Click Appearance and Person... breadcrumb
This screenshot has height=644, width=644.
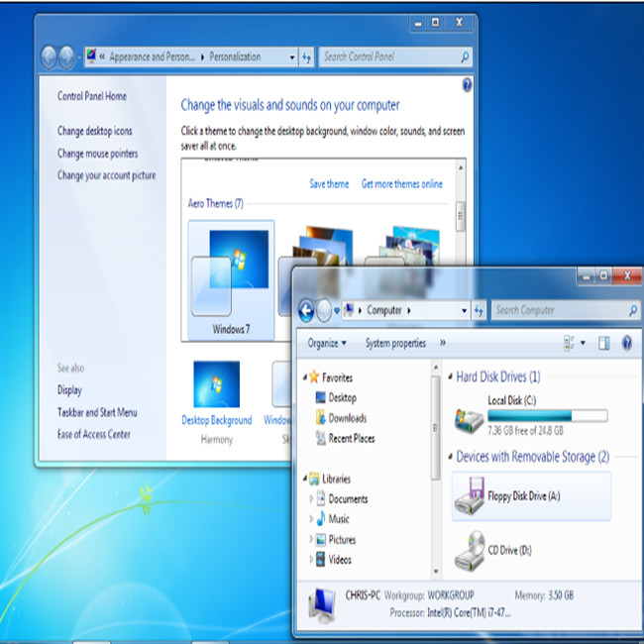pyautogui.click(x=152, y=56)
